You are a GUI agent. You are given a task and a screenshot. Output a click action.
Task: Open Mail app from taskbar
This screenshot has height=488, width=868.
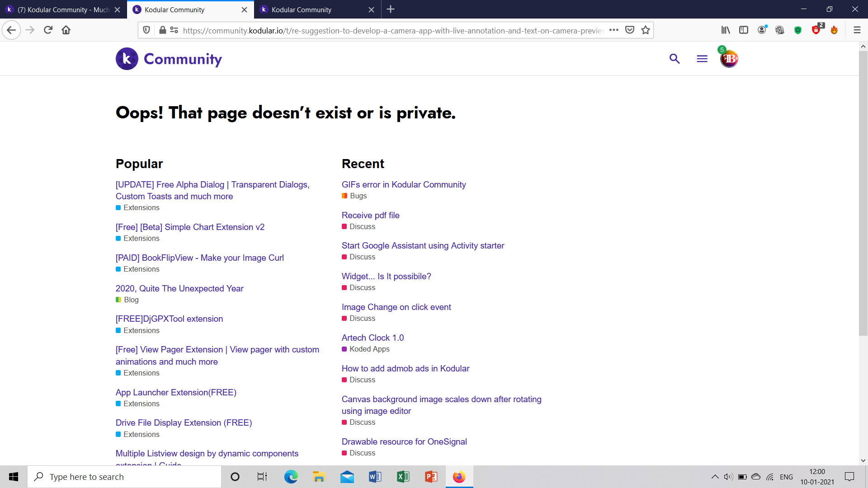347,477
